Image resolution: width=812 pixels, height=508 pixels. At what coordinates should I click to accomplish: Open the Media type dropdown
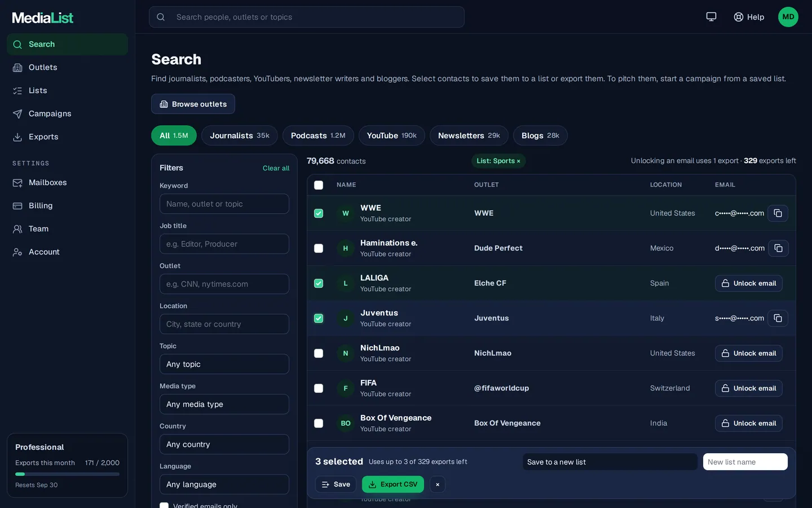[224, 404]
